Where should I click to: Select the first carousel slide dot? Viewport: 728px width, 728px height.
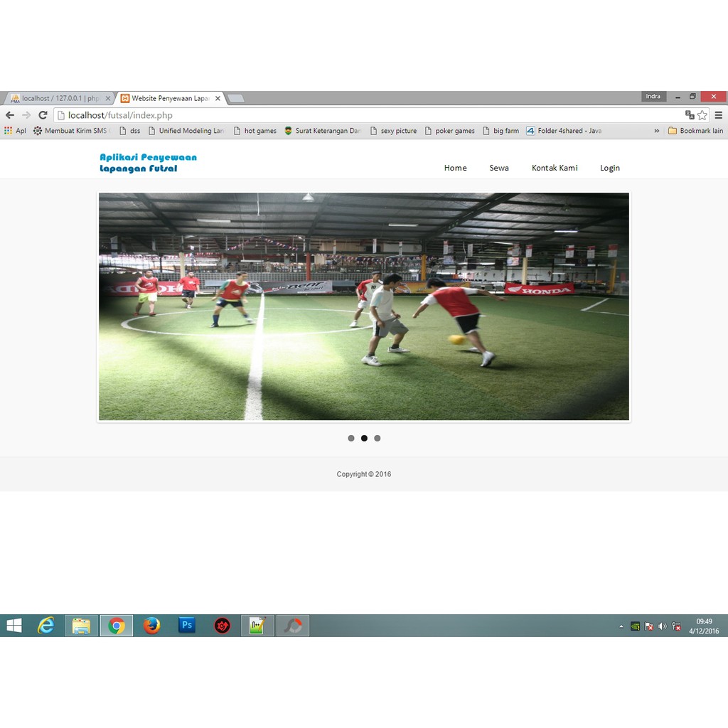point(351,438)
